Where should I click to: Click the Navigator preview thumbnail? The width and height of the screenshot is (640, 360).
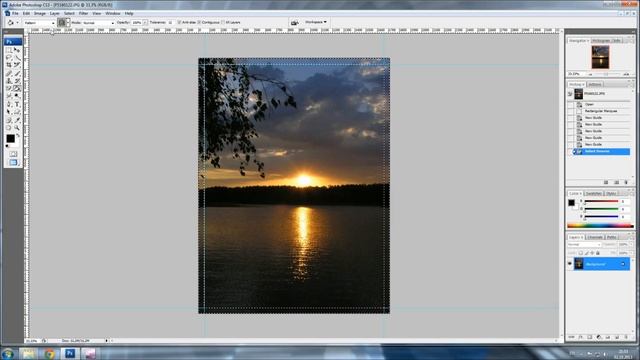(x=600, y=57)
